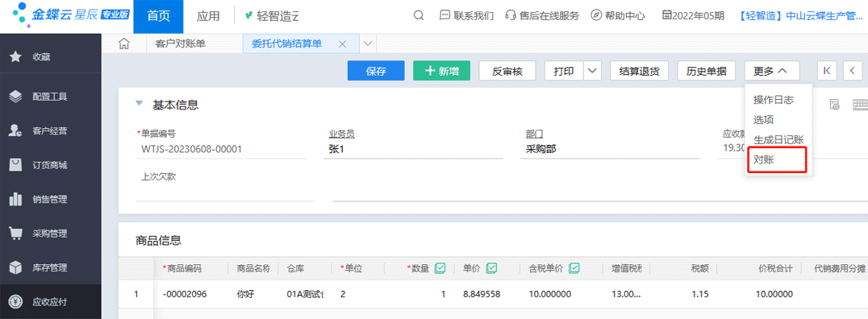Open 采购管理 in the sidebar
The width and height of the screenshot is (868, 319).
(x=50, y=234)
